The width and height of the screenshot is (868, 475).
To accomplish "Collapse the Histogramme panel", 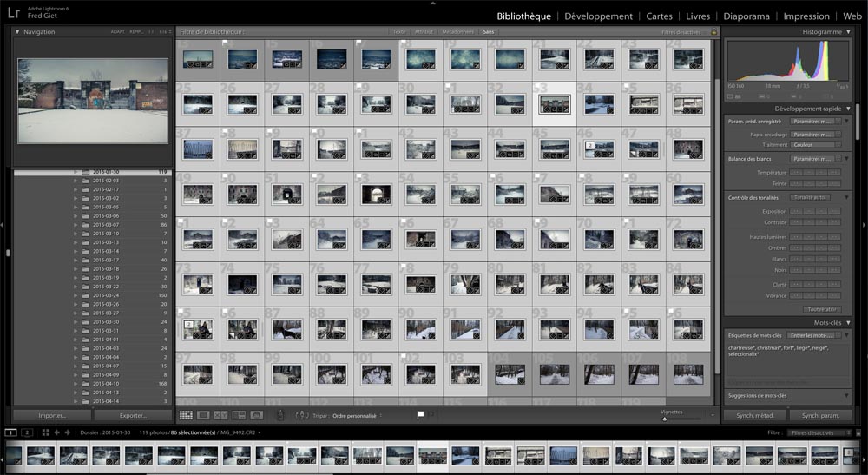I will point(846,32).
